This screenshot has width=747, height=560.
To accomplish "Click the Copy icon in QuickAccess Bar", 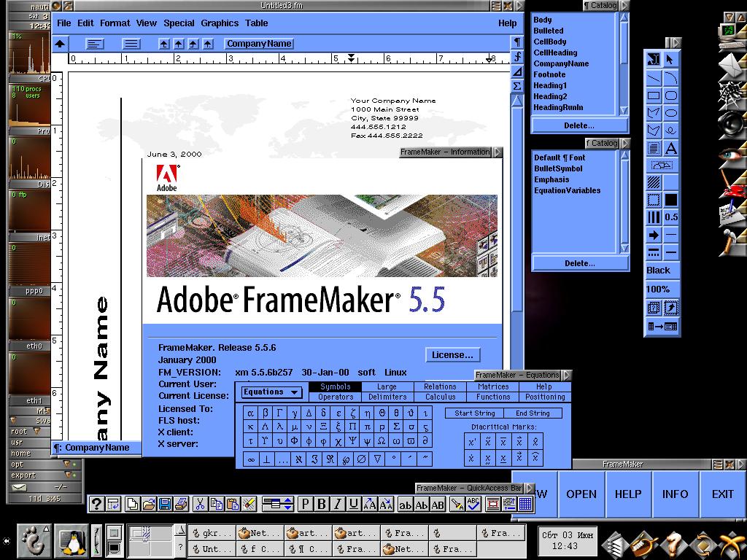I will pos(216,504).
